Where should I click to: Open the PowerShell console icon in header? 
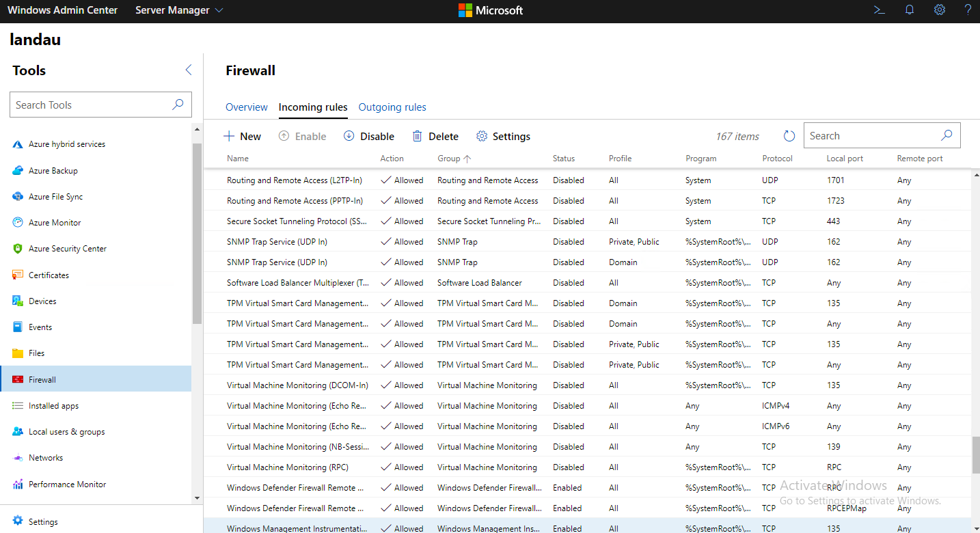[880, 10]
